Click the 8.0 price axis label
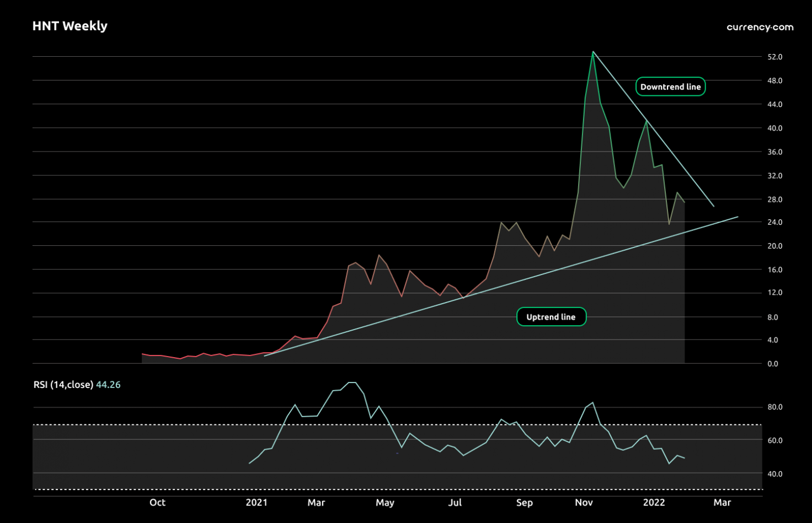The height and width of the screenshot is (523, 812). (x=772, y=317)
